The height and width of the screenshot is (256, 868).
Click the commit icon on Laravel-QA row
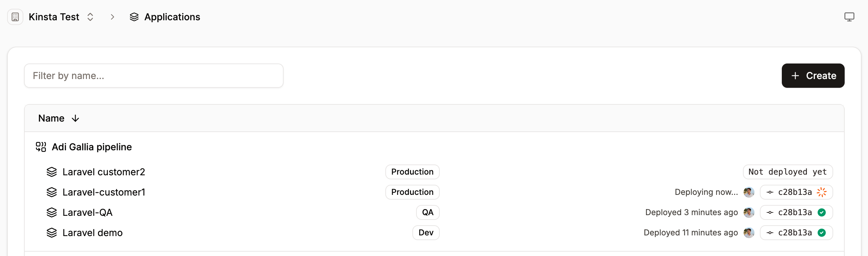tap(770, 212)
